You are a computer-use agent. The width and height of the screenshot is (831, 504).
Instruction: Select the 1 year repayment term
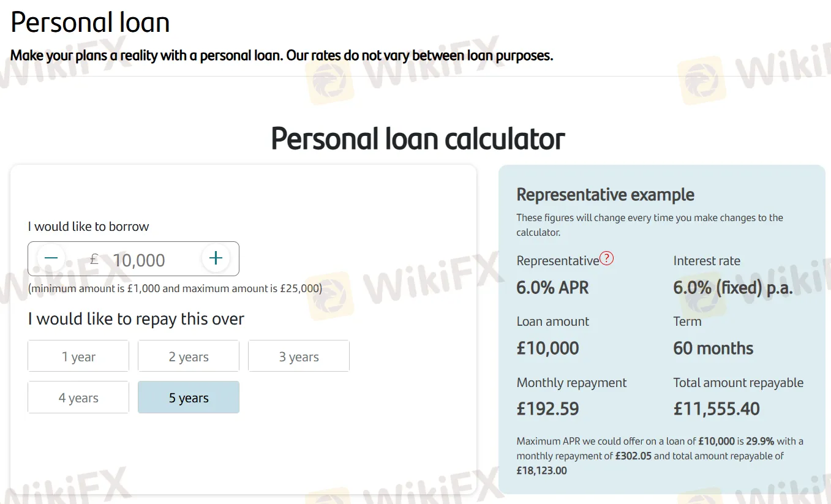[78, 356]
